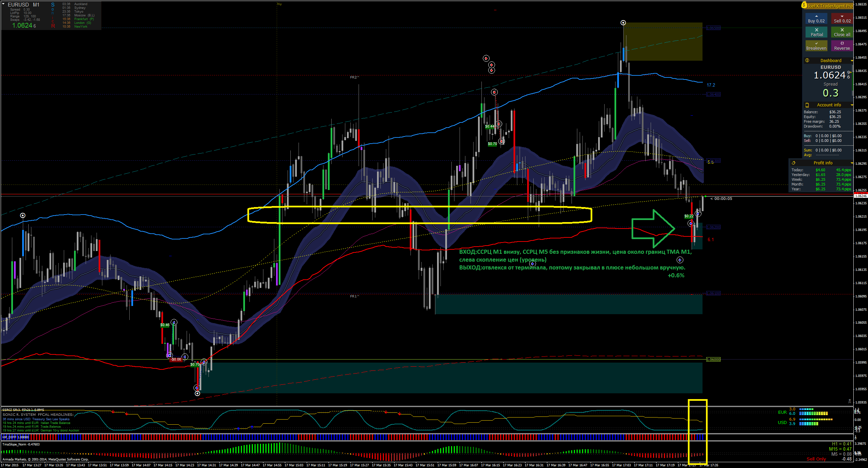Click the Frankfurt (P) session clock
Image resolution: width=868 pixels, height=468 pixels.
click(78, 19)
